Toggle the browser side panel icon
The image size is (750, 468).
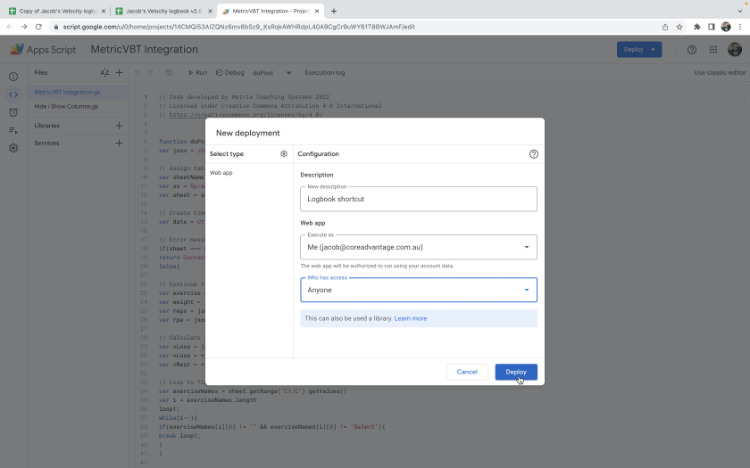(x=711, y=27)
